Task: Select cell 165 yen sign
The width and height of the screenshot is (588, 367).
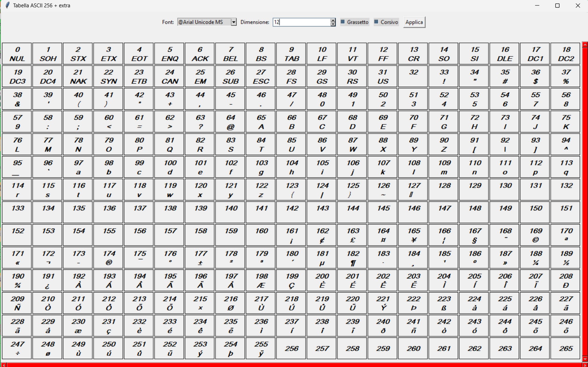Action: pos(413,235)
